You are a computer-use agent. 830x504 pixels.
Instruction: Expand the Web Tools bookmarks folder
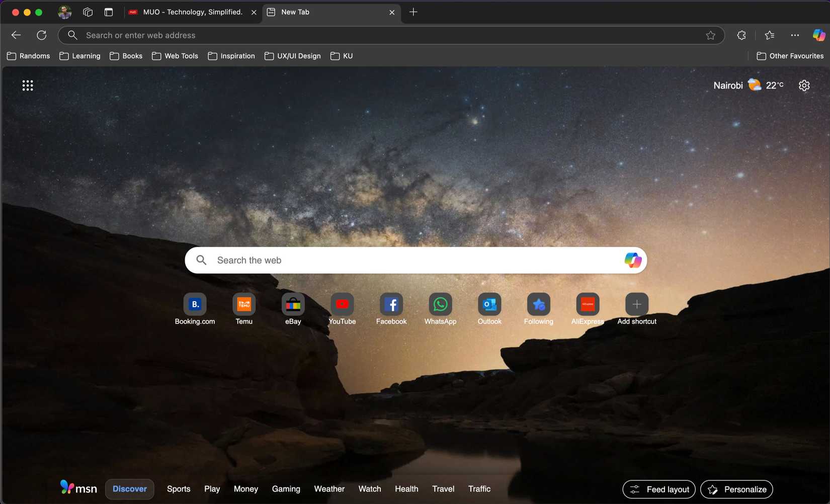[x=175, y=56]
